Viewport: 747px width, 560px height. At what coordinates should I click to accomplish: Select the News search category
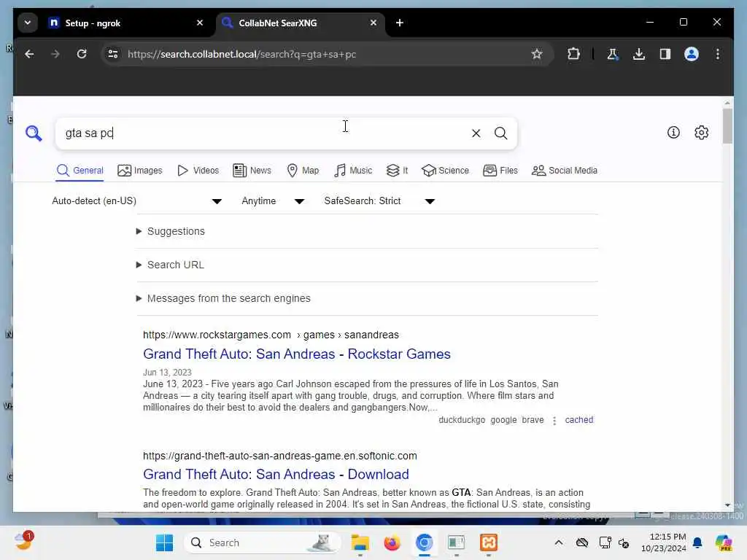pos(252,171)
